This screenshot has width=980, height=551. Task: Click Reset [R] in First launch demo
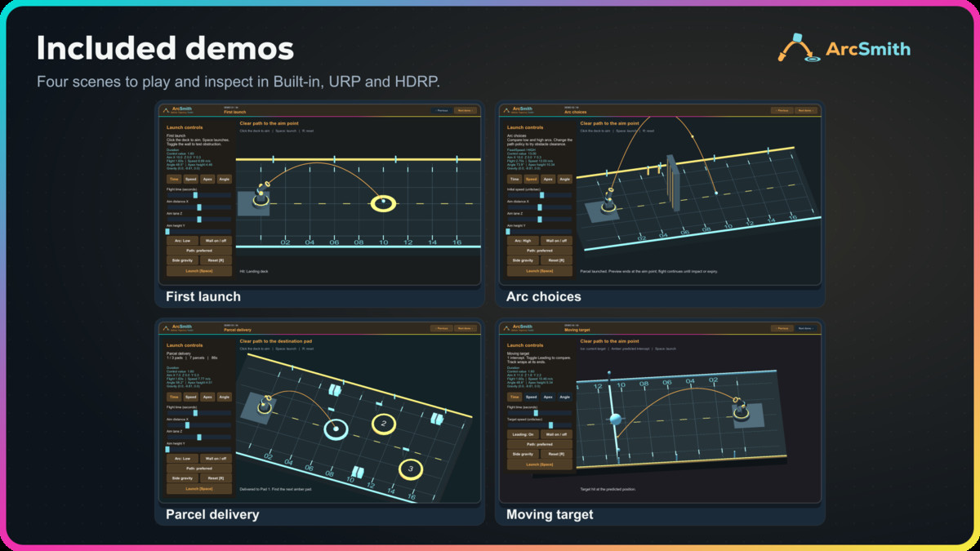216,260
